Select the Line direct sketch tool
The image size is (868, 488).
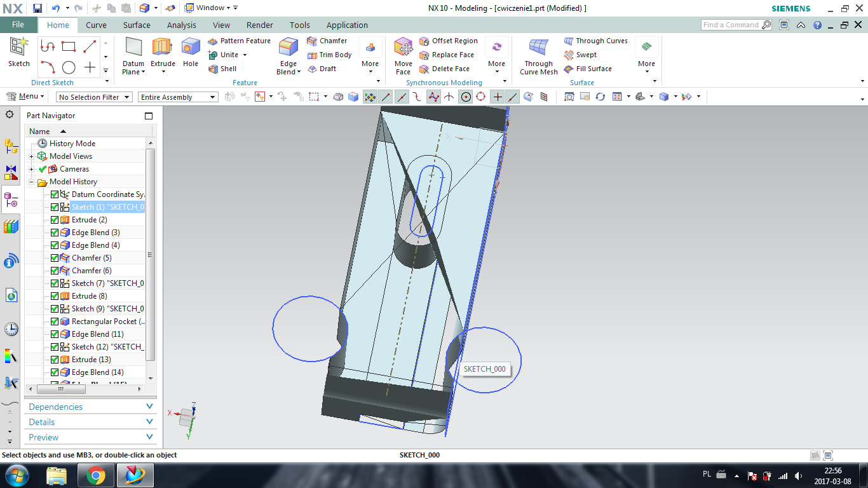tap(90, 46)
